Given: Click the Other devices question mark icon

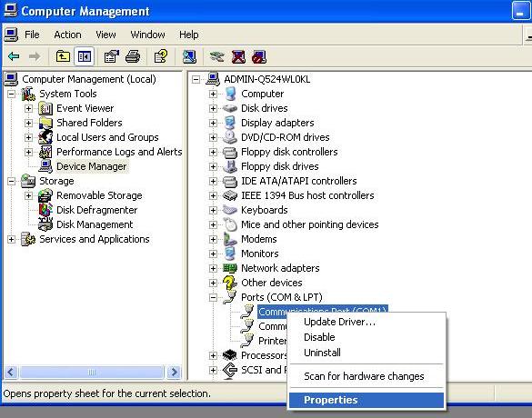Looking at the screenshot, I should [x=230, y=283].
